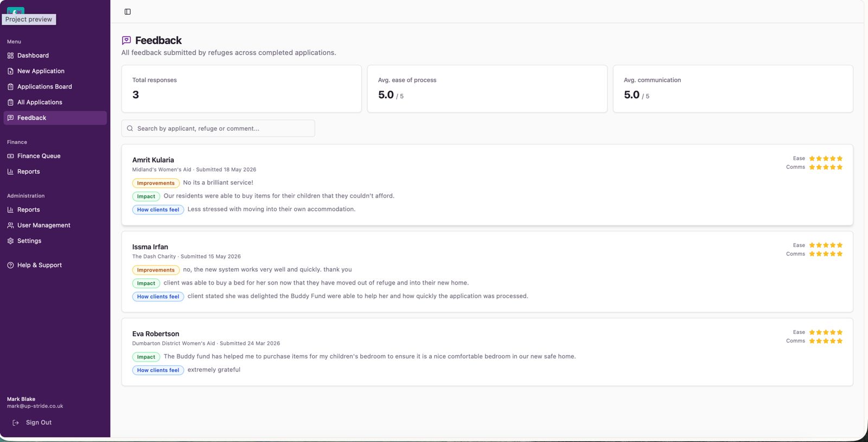Click the Avg. communication card

point(733,89)
